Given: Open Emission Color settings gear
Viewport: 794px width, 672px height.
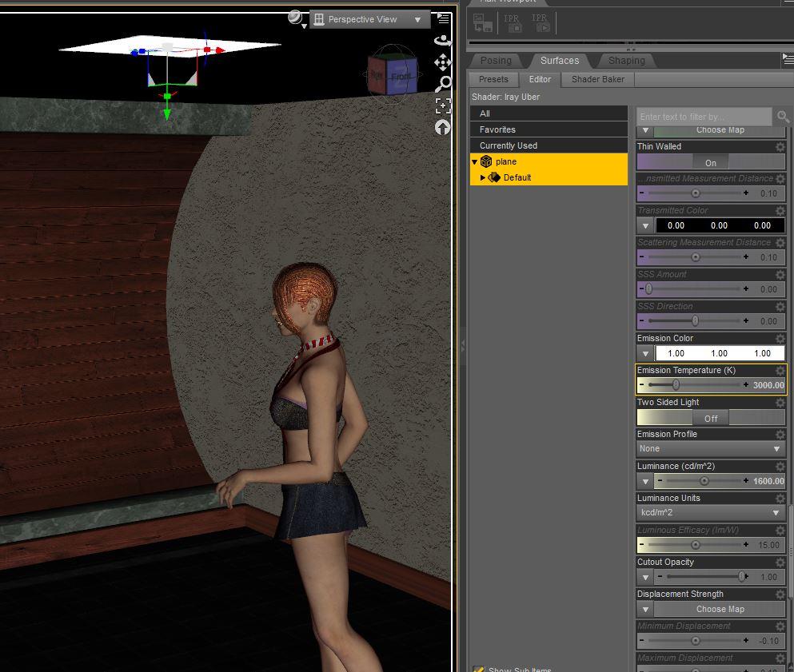Looking at the screenshot, I should click(780, 338).
